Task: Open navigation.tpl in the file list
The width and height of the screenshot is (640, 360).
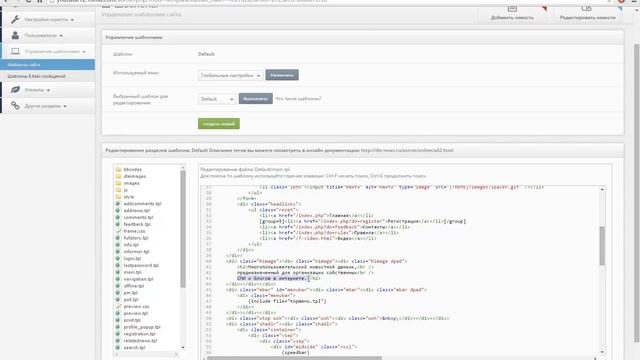Action: pyautogui.click(x=138, y=279)
